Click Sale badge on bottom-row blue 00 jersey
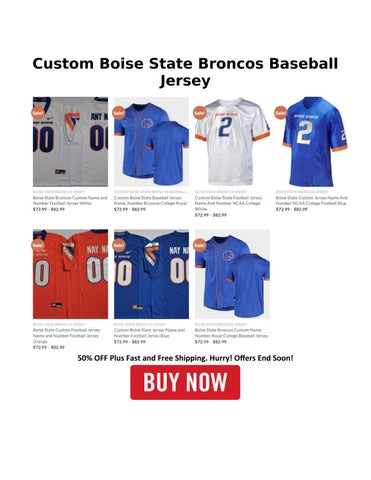Image resolution: width=371 pixels, height=480 pixels. pyautogui.click(x=119, y=245)
